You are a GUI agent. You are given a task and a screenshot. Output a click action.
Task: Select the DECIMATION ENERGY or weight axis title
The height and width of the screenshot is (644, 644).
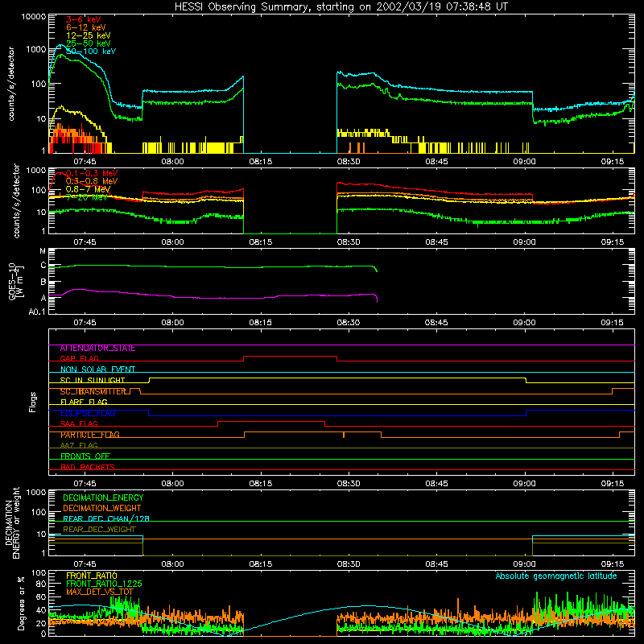(12, 522)
